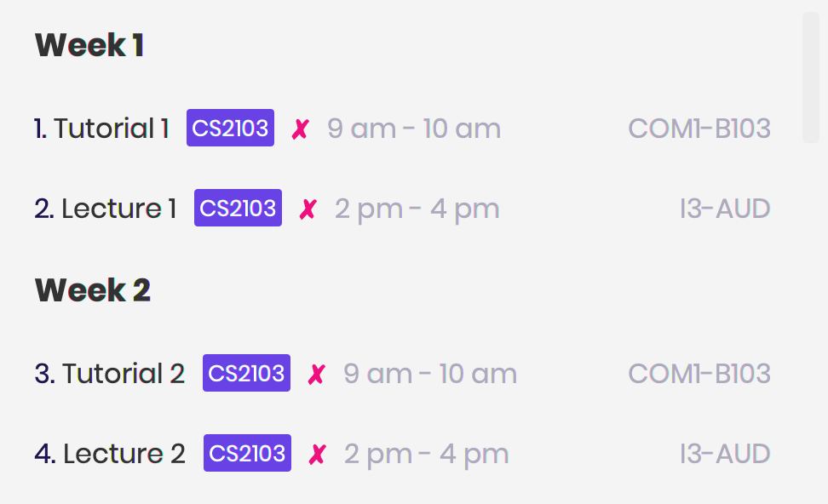Screen dimensions: 828x504
Task: Click the COM1-B103 venue of Tutorial 1
Action: click(699, 129)
